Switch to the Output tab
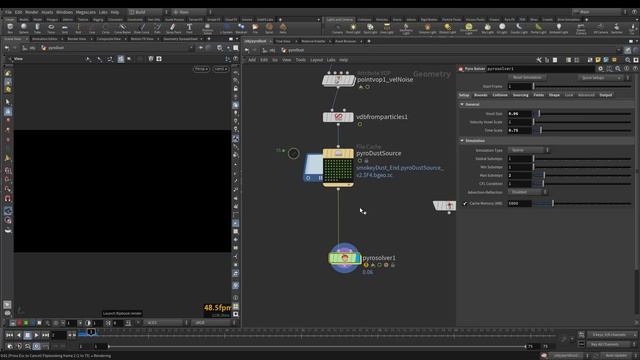Viewport: 640px width, 360px height. pyautogui.click(x=606, y=95)
